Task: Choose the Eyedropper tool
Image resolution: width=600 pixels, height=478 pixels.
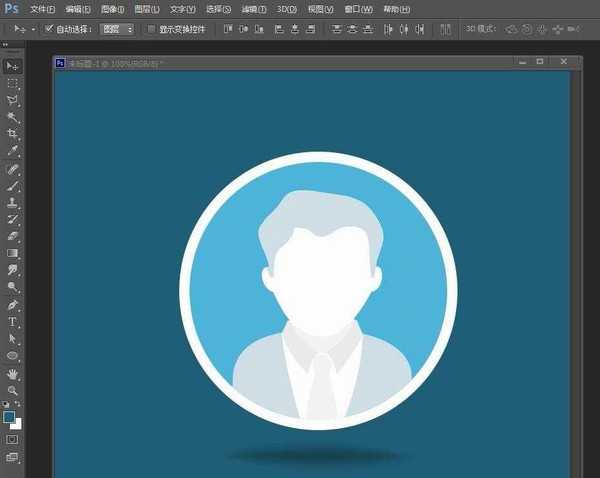Action: [x=12, y=151]
